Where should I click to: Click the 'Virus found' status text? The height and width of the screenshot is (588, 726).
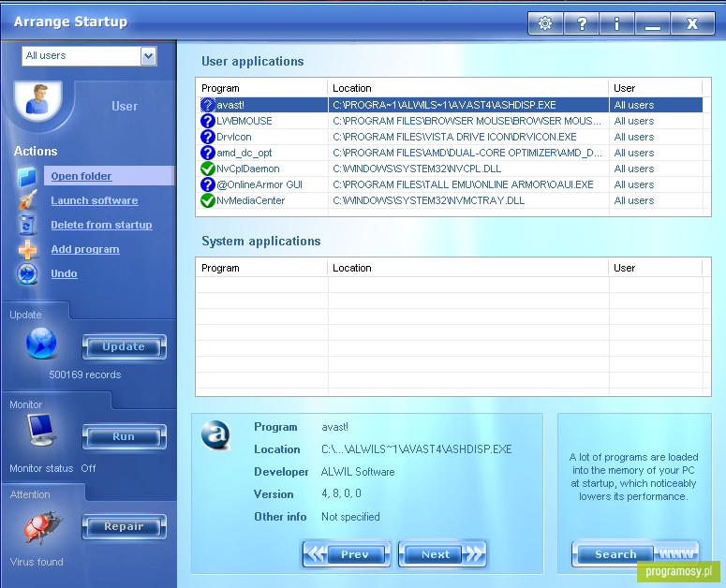pos(37,562)
